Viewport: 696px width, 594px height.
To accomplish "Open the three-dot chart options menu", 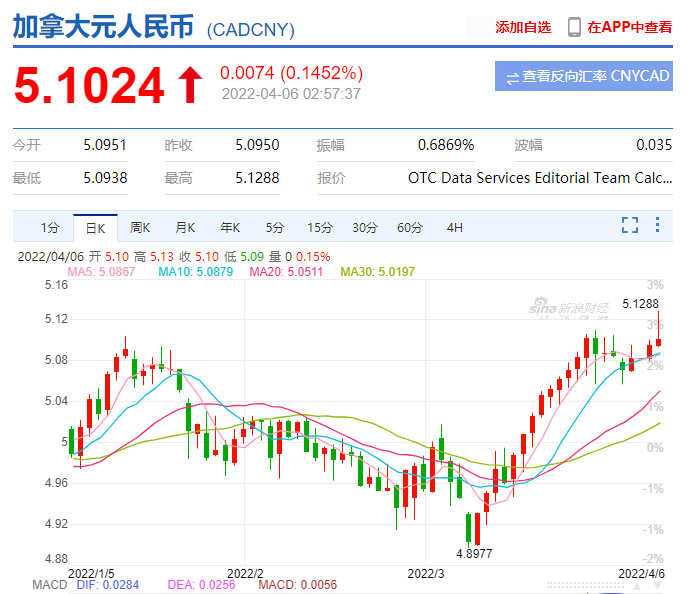I will click(x=657, y=225).
